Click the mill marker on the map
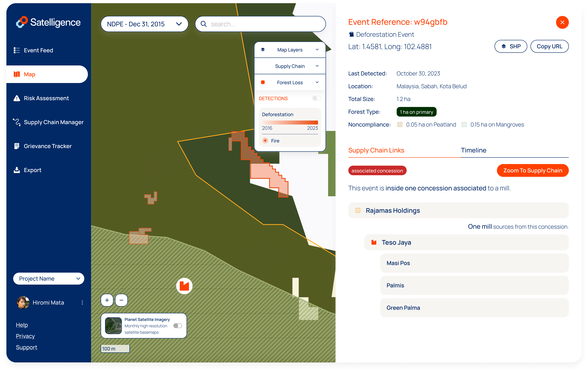 [x=184, y=286]
